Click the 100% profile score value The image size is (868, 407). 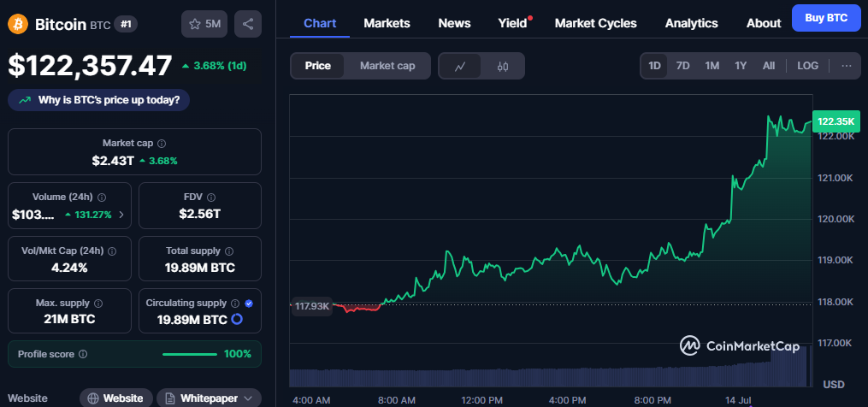coord(238,354)
